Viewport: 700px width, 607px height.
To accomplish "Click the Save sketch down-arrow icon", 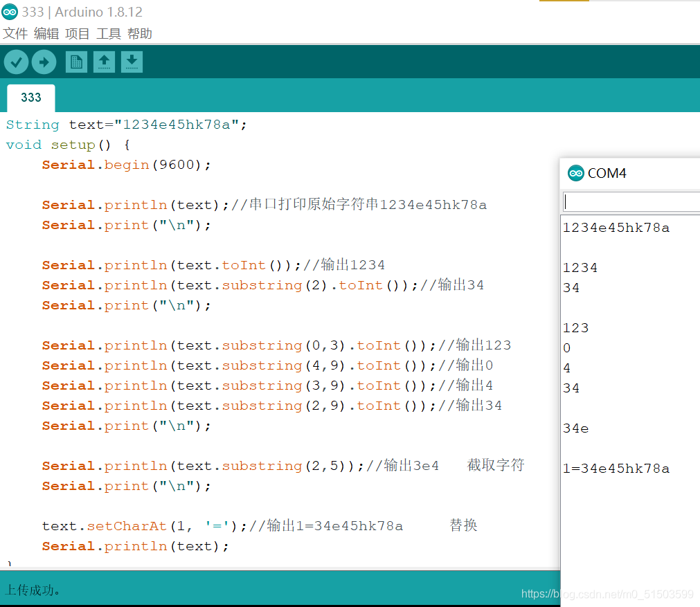I will pyautogui.click(x=132, y=62).
